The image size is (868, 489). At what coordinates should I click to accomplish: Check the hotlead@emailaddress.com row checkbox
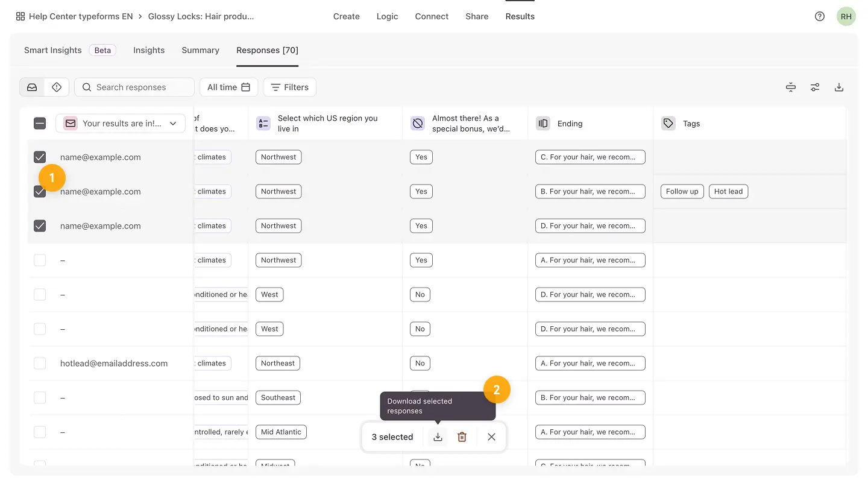tap(40, 364)
